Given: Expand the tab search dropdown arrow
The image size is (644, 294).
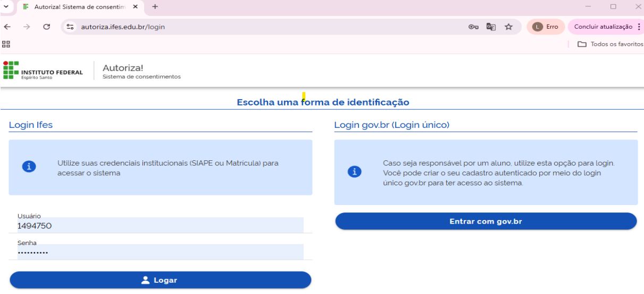Looking at the screenshot, I should coord(6,6).
